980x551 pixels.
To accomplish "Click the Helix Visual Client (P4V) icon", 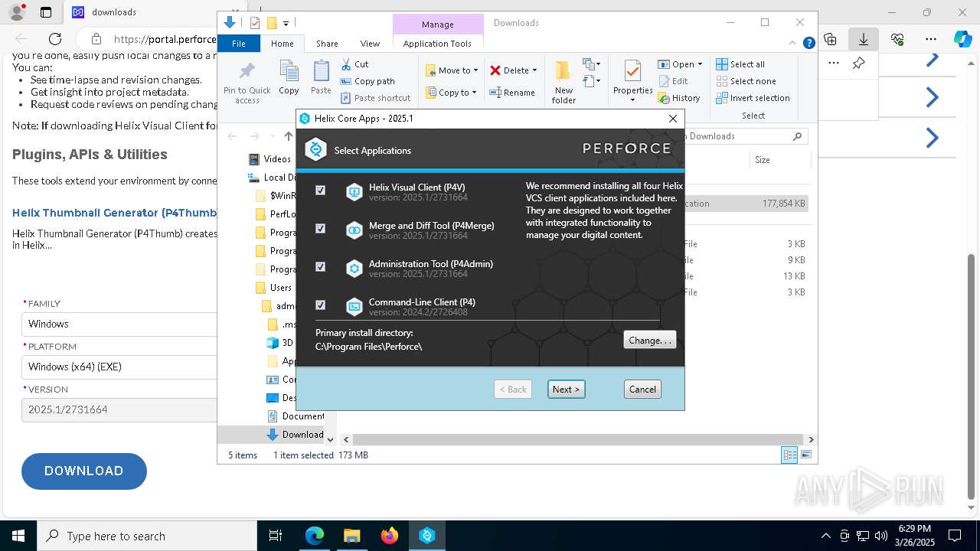I will click(354, 192).
